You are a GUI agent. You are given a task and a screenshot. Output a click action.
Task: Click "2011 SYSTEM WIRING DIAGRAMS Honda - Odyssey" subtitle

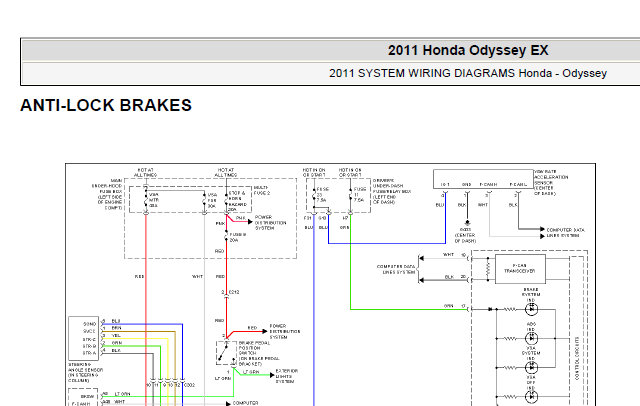pyautogui.click(x=468, y=73)
